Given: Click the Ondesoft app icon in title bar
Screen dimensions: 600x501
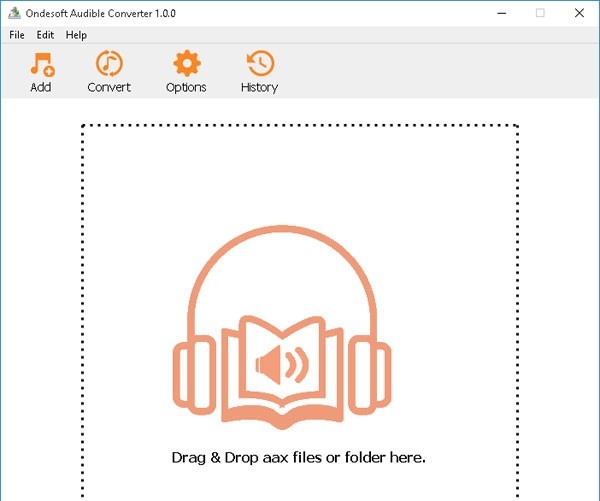Looking at the screenshot, I should 15,13.
